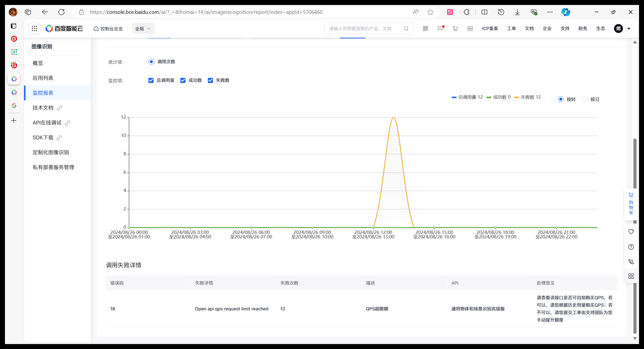Click the browser refresh button
Viewport: 644px width, 349px height.
[x=61, y=12]
